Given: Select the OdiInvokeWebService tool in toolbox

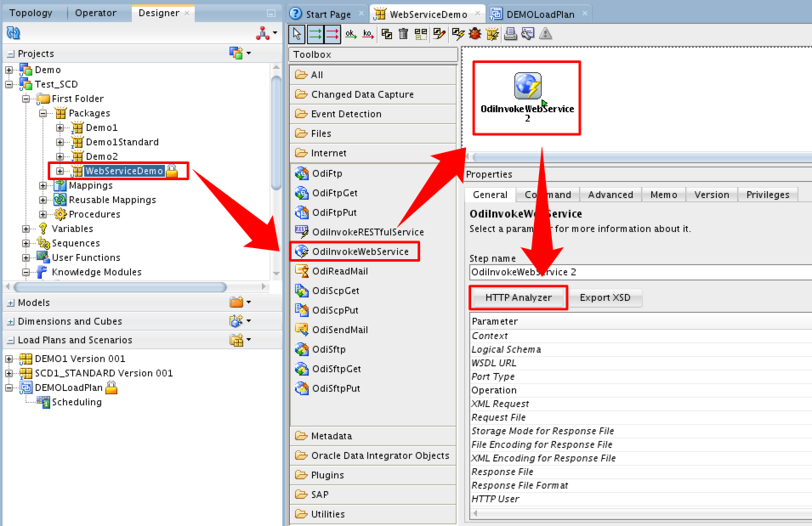Looking at the screenshot, I should click(x=352, y=252).
